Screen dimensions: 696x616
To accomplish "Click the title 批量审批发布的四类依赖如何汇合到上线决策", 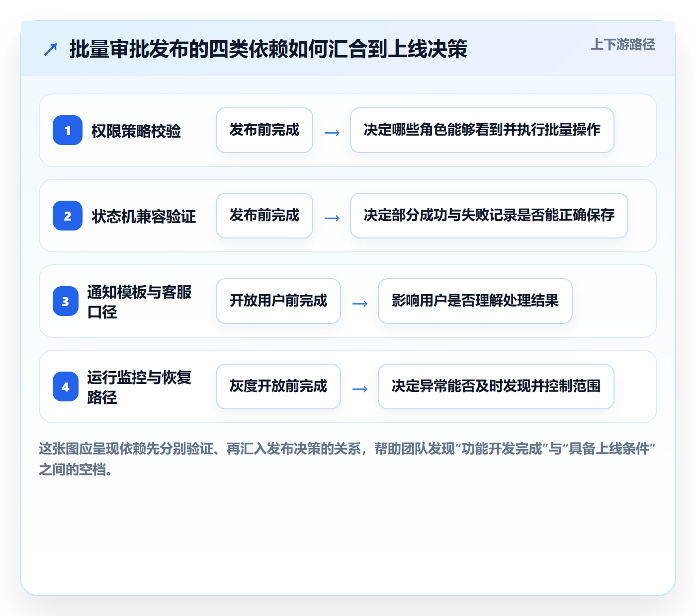I will click(x=268, y=49).
